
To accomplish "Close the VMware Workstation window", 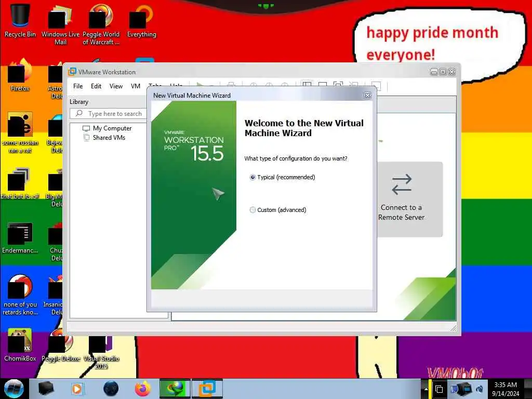I will point(451,72).
